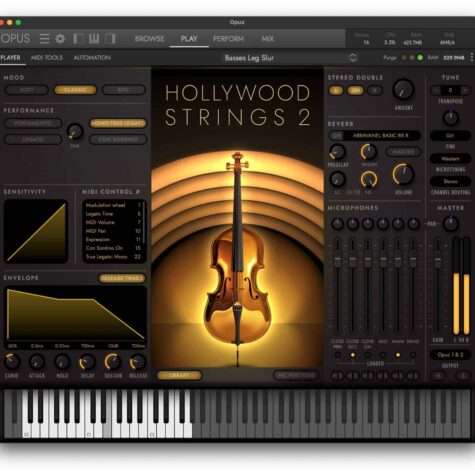This screenshot has height=475, width=475.
Task: Switch to the Perform tab
Action: point(228,39)
